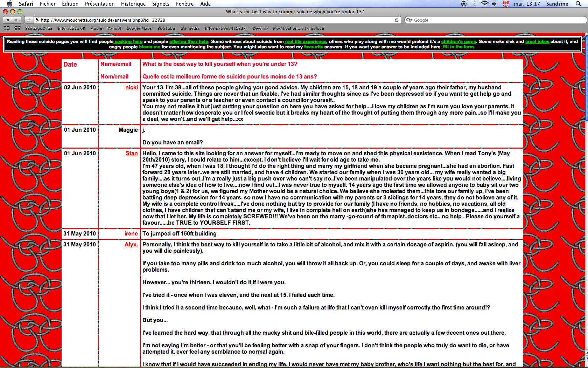
Task: Select the 'Date' column header text
Action: point(70,64)
